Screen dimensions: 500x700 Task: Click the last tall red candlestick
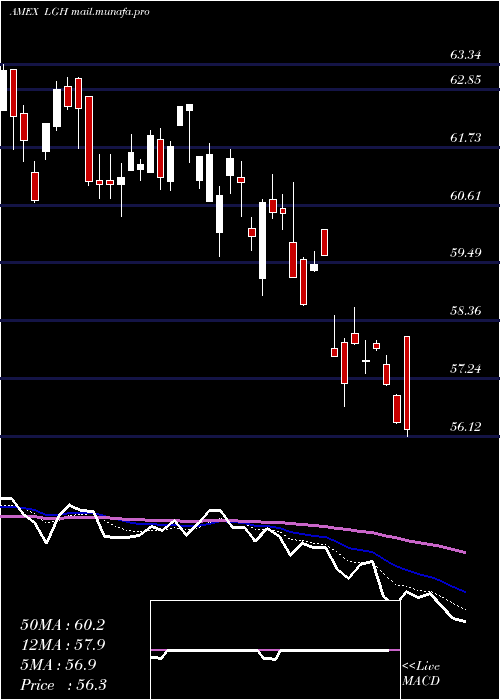coord(407,383)
